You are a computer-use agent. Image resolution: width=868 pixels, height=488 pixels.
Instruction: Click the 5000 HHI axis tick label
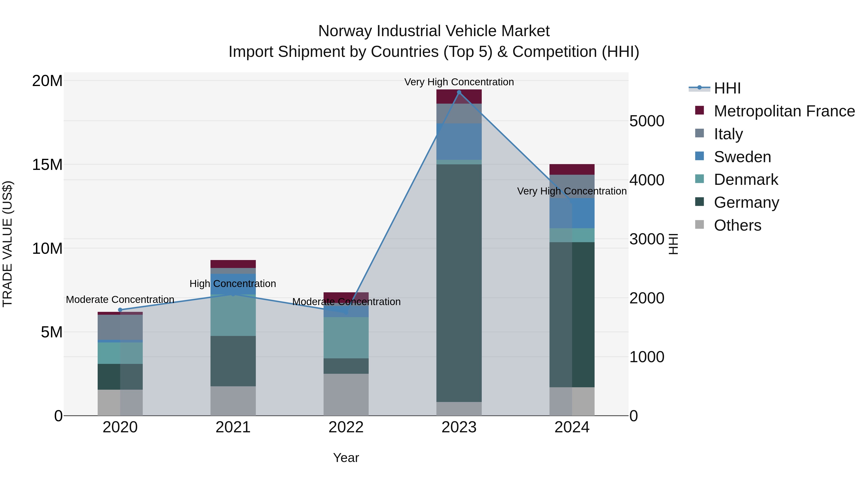[647, 121]
